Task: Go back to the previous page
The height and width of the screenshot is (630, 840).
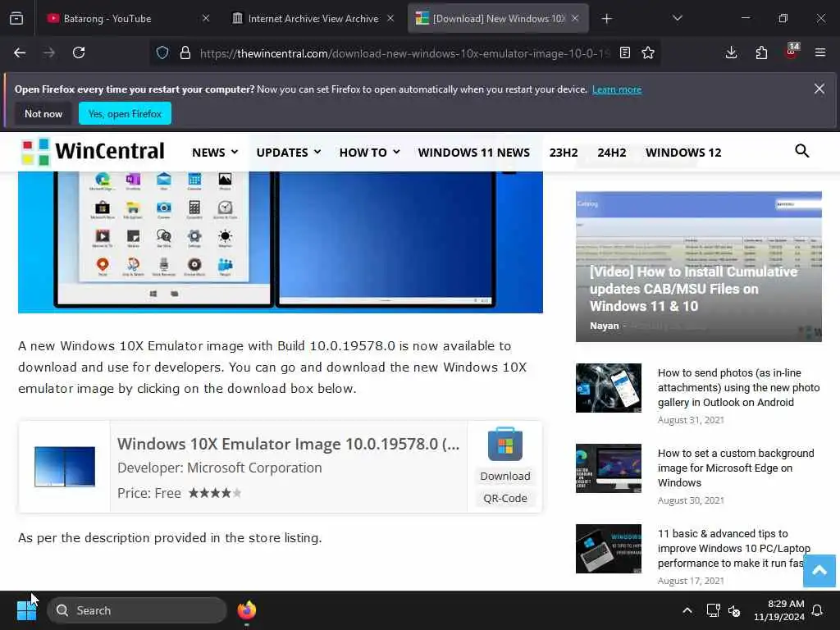Action: pyautogui.click(x=20, y=52)
